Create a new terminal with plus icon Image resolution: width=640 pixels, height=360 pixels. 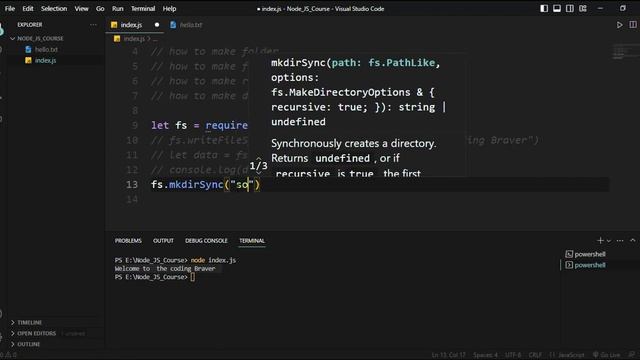(600, 240)
